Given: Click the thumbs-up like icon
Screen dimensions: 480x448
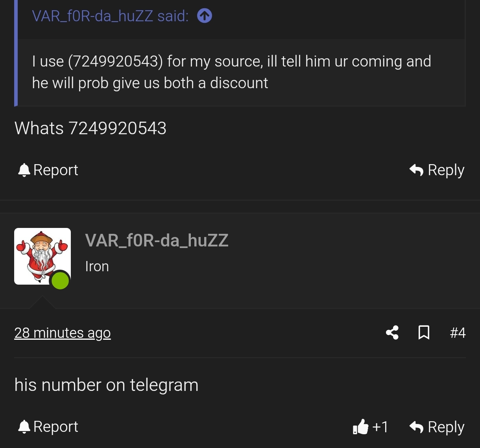Looking at the screenshot, I should [360, 427].
